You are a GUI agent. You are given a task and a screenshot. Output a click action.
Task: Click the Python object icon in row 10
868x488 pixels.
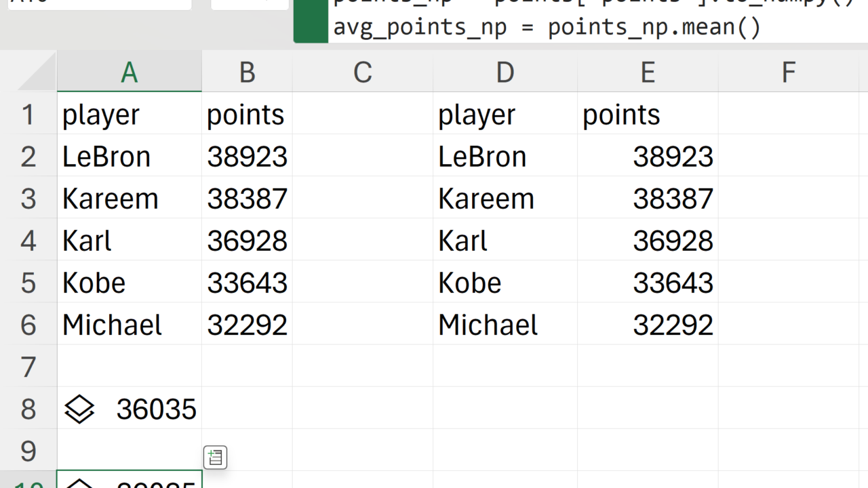pyautogui.click(x=79, y=484)
